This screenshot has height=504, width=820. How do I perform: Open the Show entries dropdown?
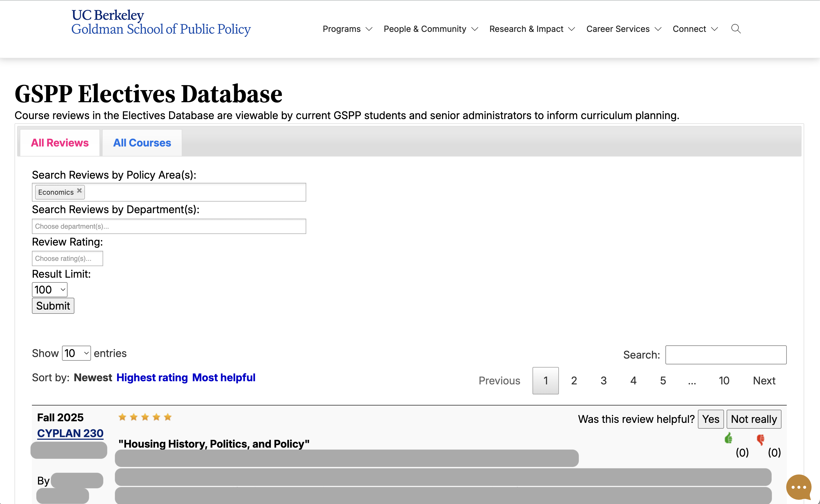click(x=76, y=353)
